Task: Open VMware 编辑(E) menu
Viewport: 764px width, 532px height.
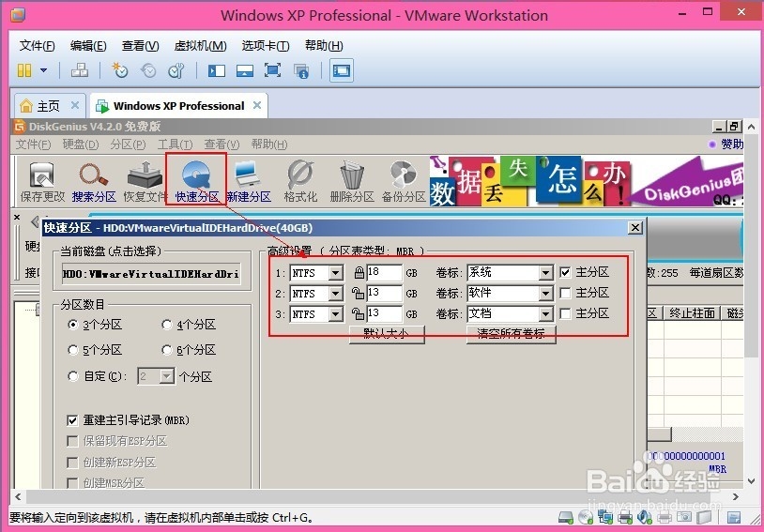Action: [x=88, y=46]
